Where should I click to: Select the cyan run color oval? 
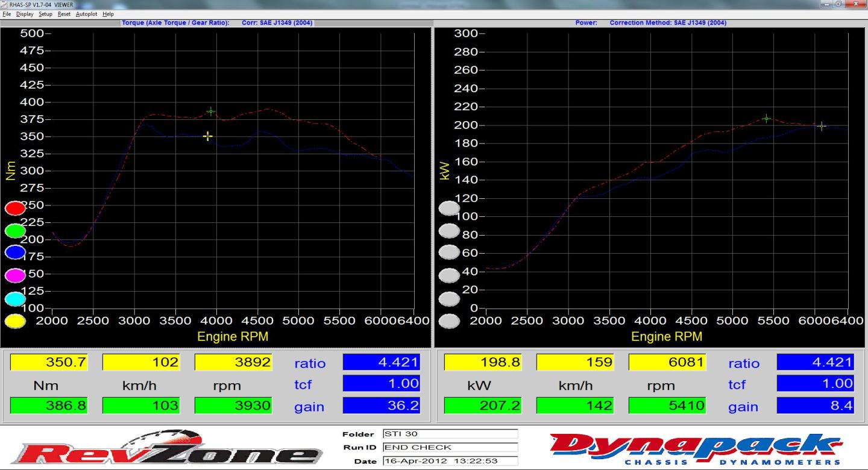[15, 298]
